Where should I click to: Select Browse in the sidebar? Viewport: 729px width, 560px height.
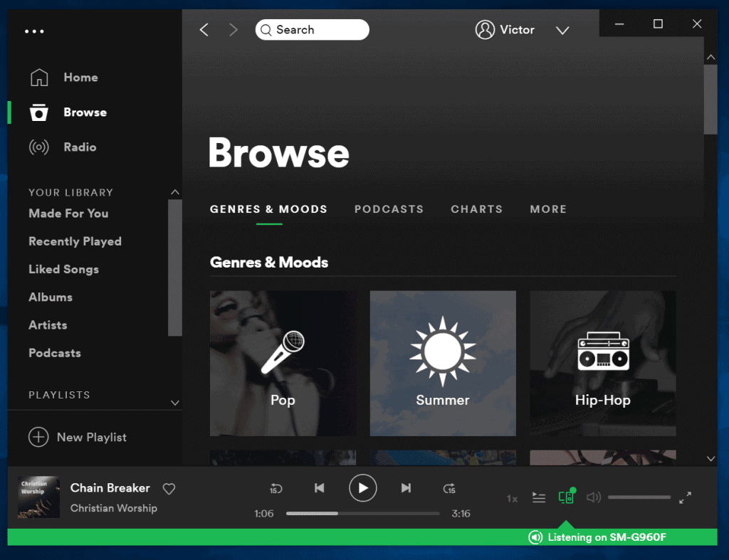(85, 112)
